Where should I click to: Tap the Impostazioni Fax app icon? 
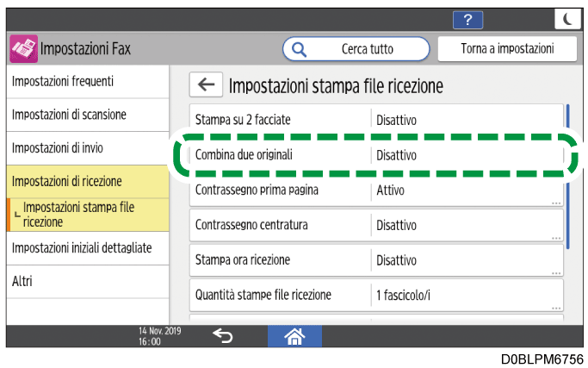coord(23,49)
